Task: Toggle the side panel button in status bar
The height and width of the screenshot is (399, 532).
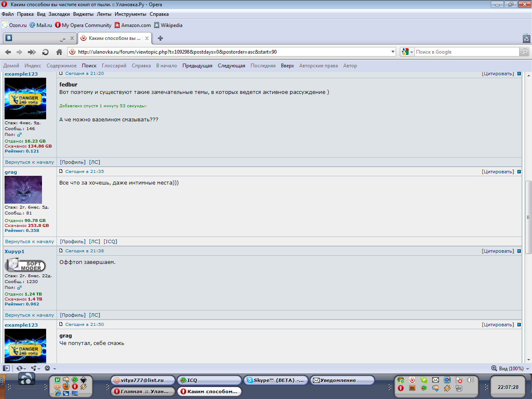Action: click(x=6, y=368)
